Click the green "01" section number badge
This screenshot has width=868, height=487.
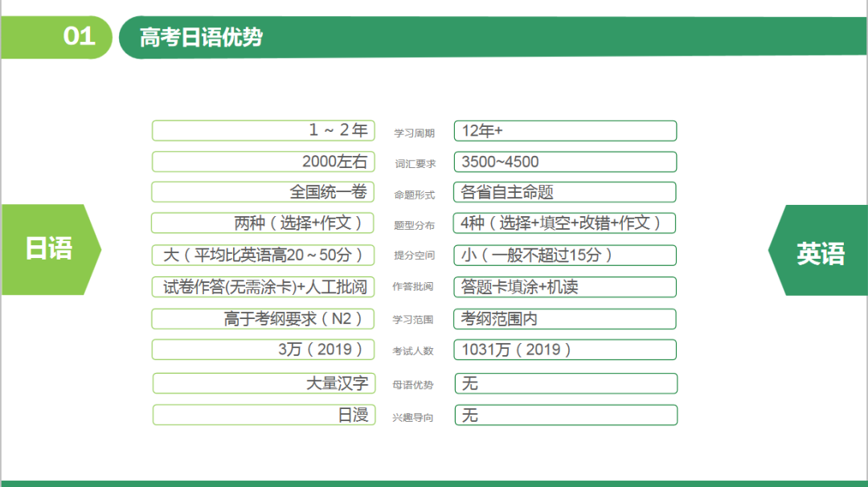79,37
